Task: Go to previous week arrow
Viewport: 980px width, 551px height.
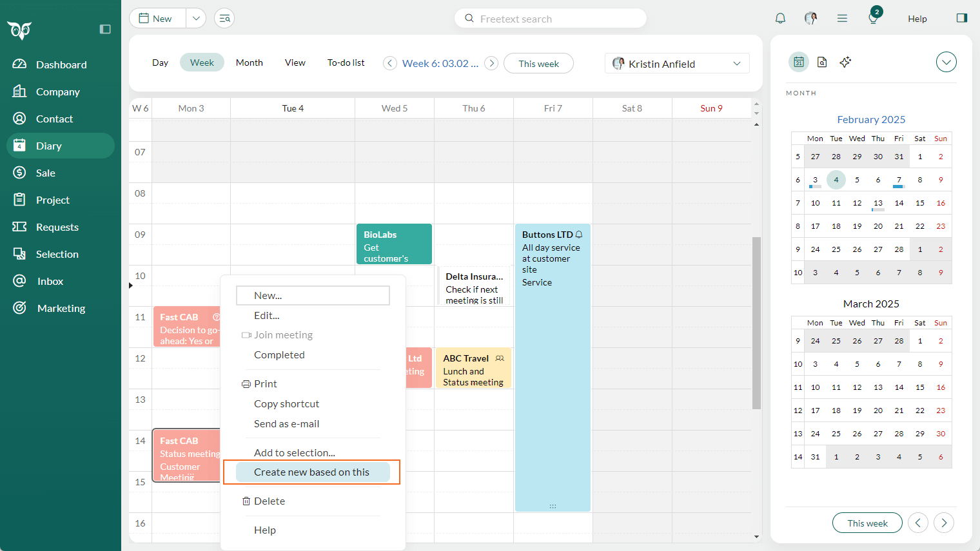Action: point(390,63)
